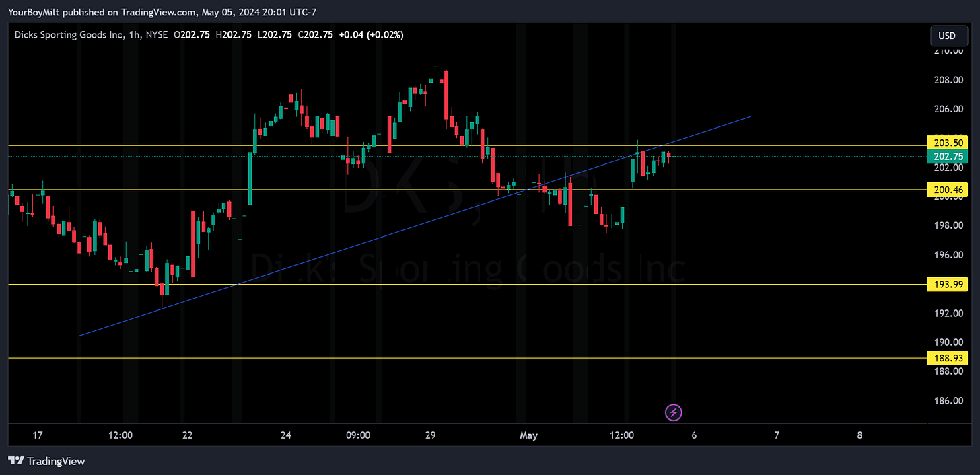Click the 'May' label on the time axis
Viewport: 980px width, 475px height.
click(x=529, y=435)
